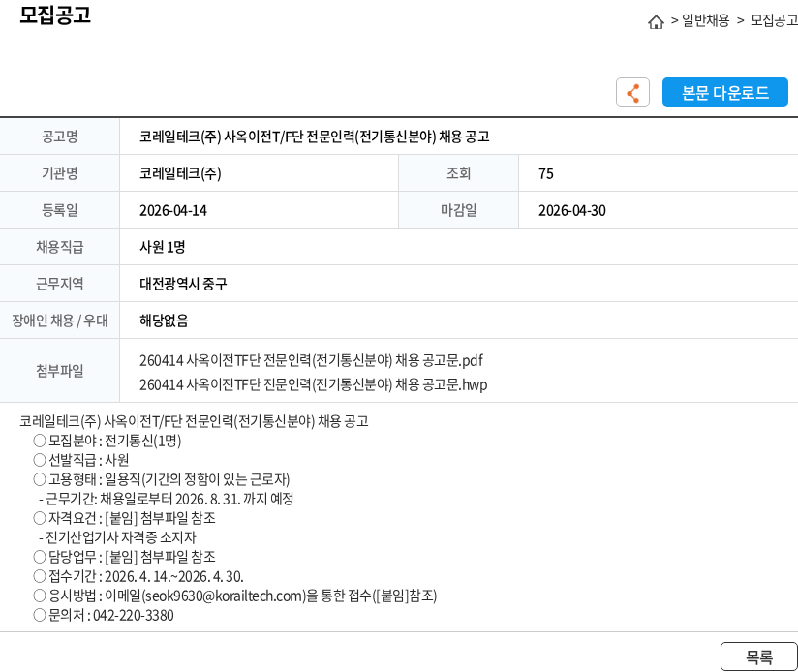Open the 일반채용 breadcrumb link
This screenshot has width=798, height=672.
705,20
